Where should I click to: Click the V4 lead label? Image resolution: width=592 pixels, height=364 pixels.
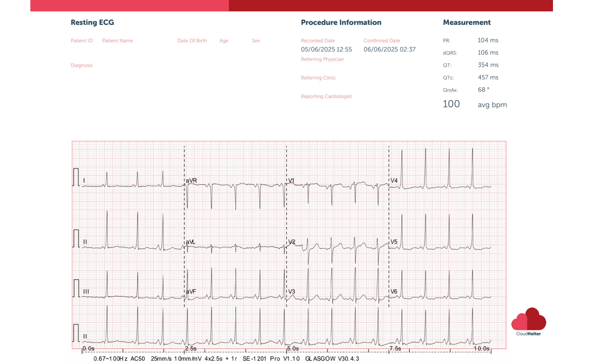pyautogui.click(x=394, y=181)
